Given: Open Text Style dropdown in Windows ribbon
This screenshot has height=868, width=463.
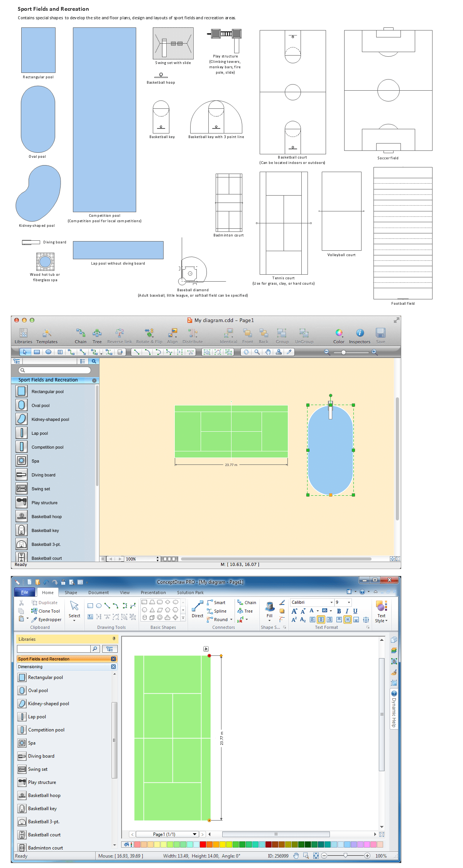Looking at the screenshot, I should pyautogui.click(x=381, y=612).
